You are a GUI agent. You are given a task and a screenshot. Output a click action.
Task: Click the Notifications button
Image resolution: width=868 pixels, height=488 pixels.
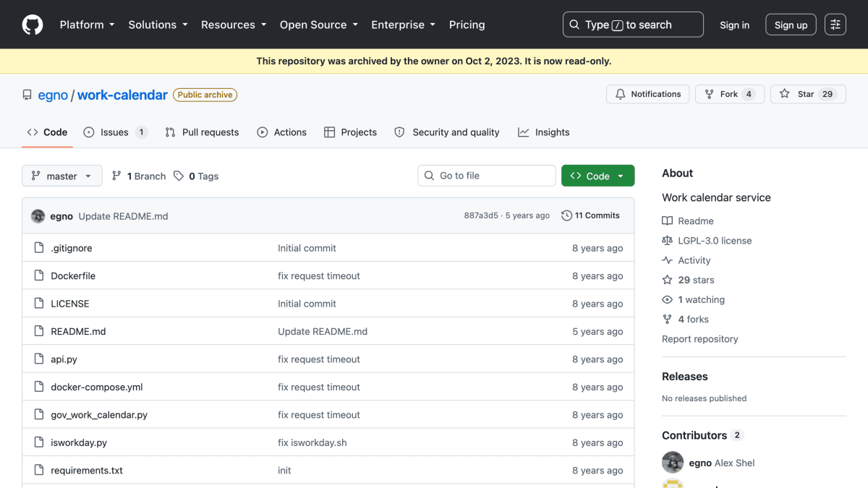(648, 94)
